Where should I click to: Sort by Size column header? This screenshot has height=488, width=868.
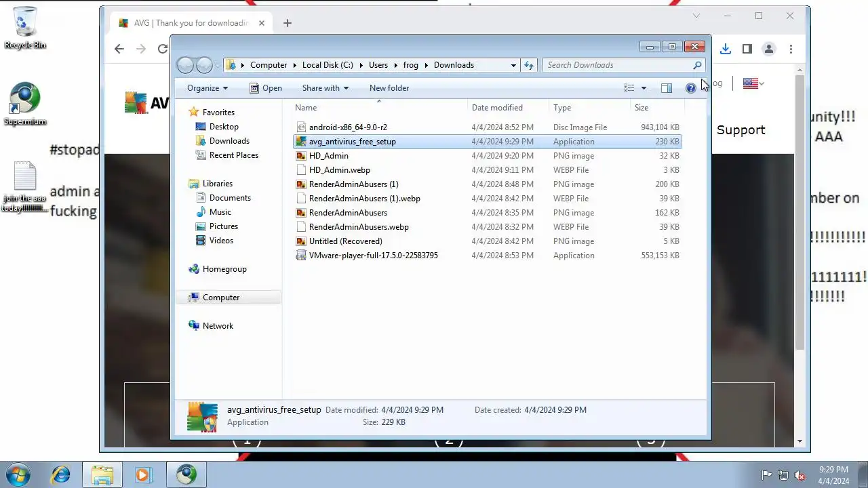[x=656, y=108]
